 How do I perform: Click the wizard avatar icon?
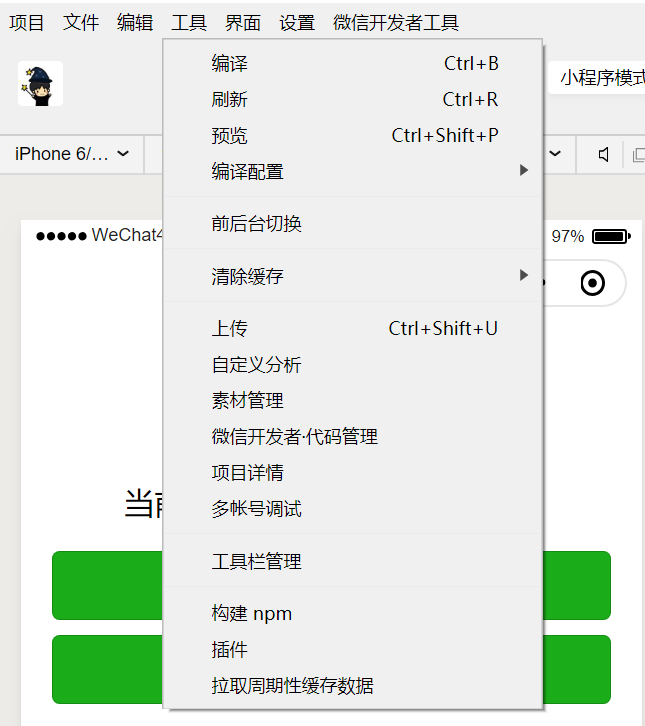pyautogui.click(x=40, y=84)
